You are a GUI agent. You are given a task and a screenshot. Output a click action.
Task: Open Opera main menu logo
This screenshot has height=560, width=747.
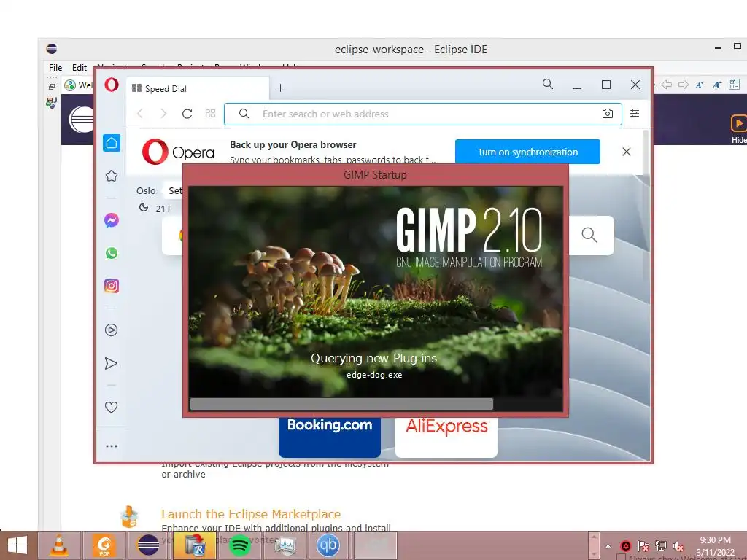112,85
